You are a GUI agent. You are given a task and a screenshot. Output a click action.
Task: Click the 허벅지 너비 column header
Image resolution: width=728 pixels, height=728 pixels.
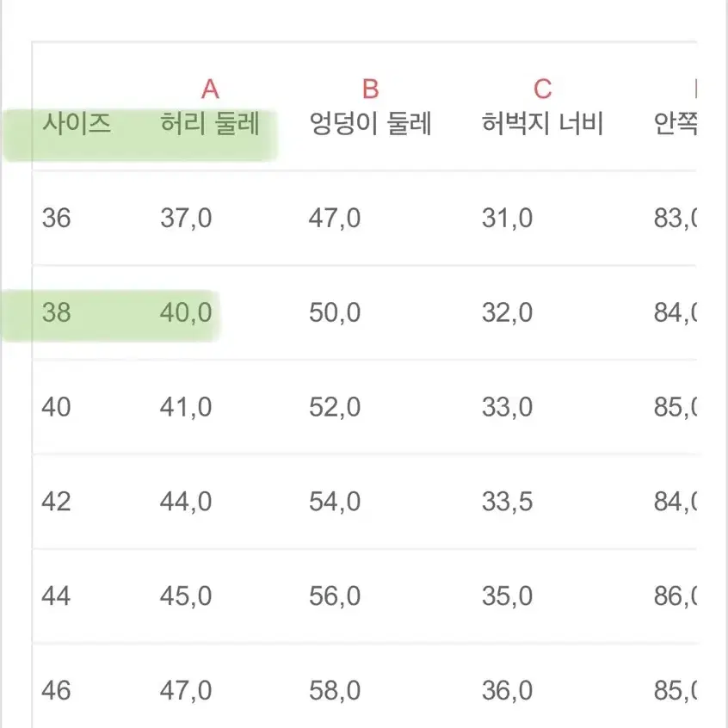coord(542,124)
